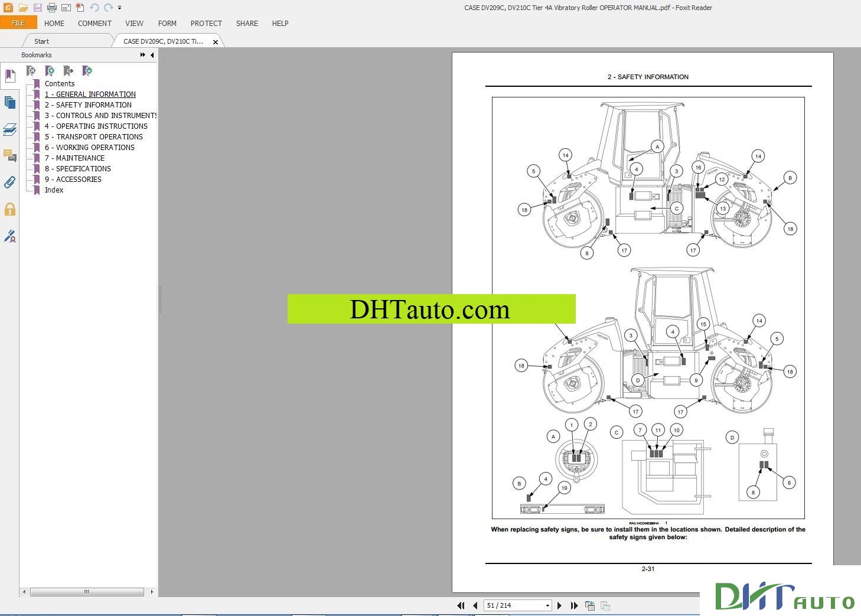
Task: Add a new bookmark
Action: (50, 71)
